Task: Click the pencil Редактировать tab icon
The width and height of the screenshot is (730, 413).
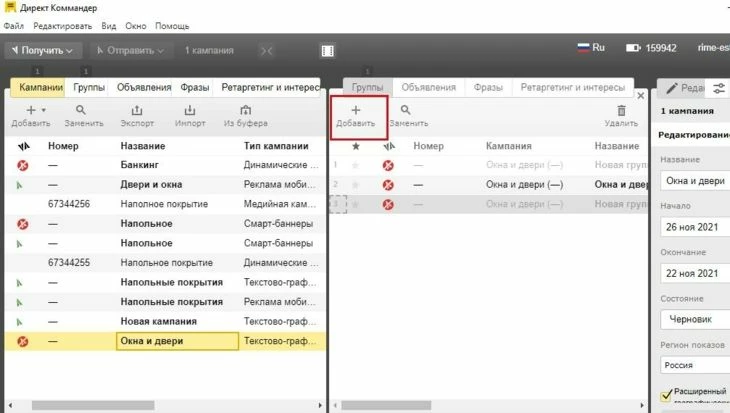Action: coord(671,88)
